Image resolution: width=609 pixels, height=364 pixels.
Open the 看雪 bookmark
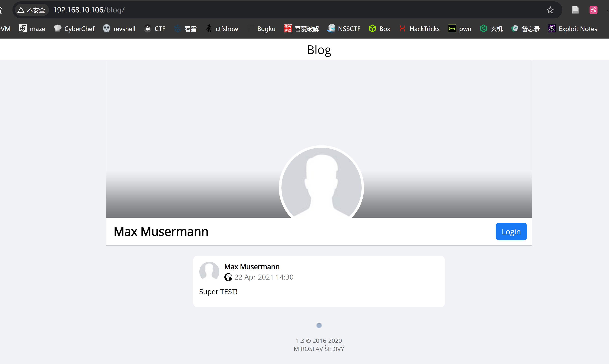tap(185, 29)
